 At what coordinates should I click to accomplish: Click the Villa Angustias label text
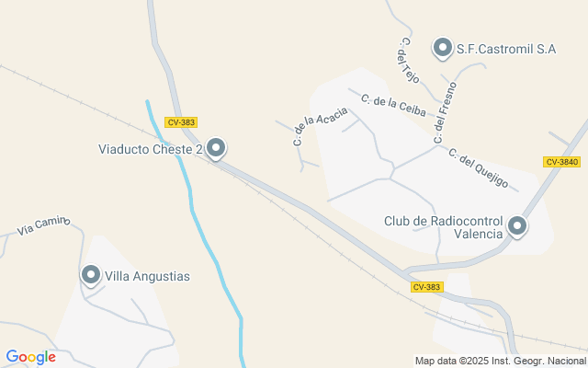[147, 276]
